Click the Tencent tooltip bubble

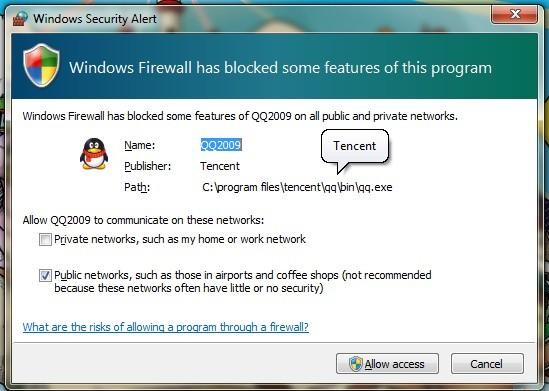point(355,146)
